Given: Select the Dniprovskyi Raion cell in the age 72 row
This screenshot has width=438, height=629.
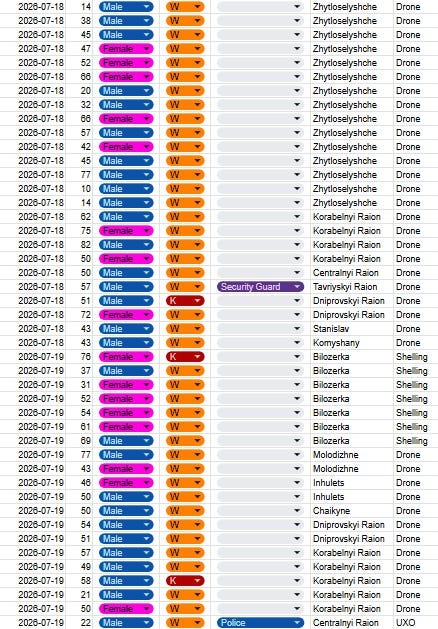Looking at the screenshot, I should click(352, 315).
